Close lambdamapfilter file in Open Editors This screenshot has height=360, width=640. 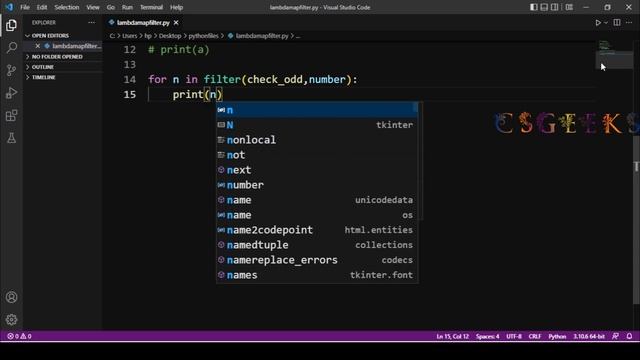click(x=38, y=46)
